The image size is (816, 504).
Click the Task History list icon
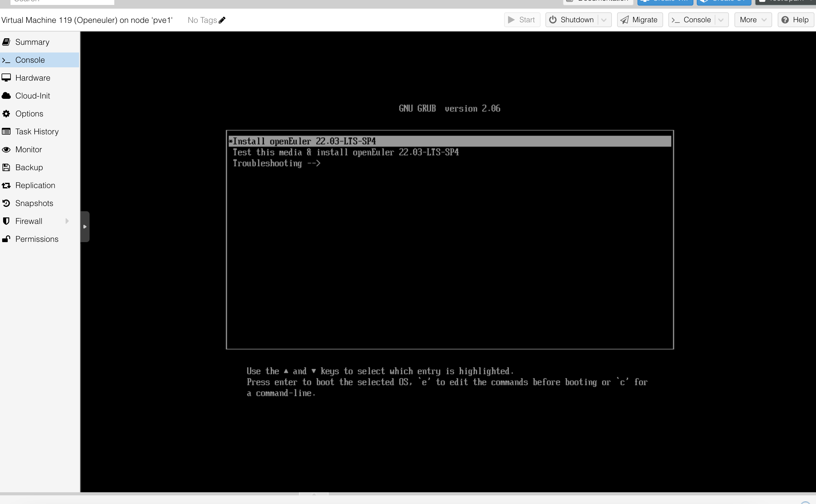click(6, 132)
